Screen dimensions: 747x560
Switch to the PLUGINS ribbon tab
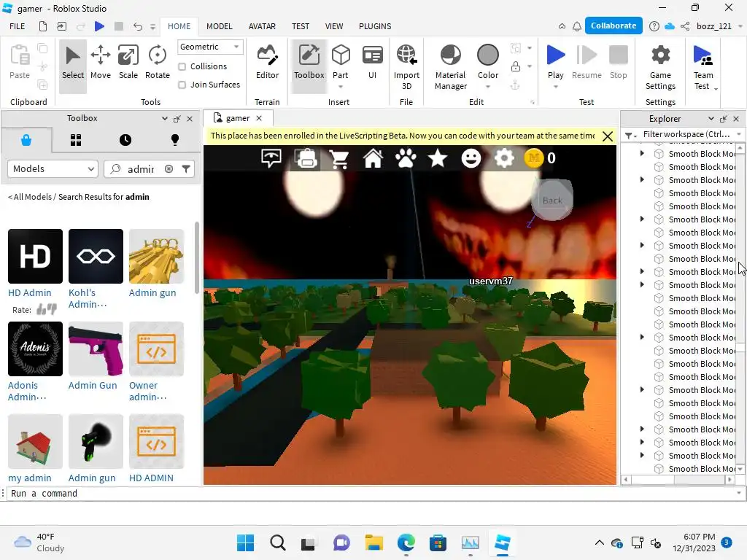click(x=375, y=26)
